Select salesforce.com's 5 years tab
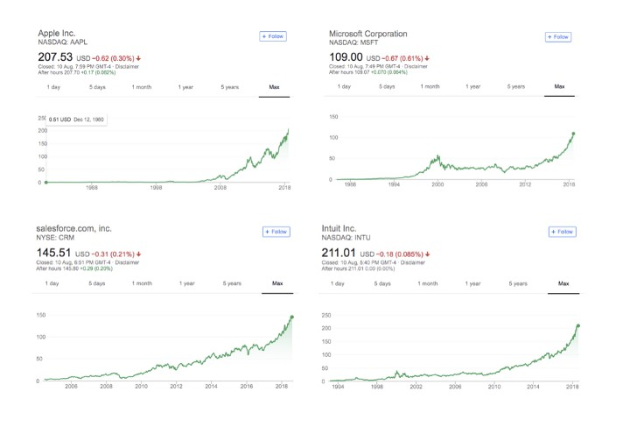 (231, 284)
